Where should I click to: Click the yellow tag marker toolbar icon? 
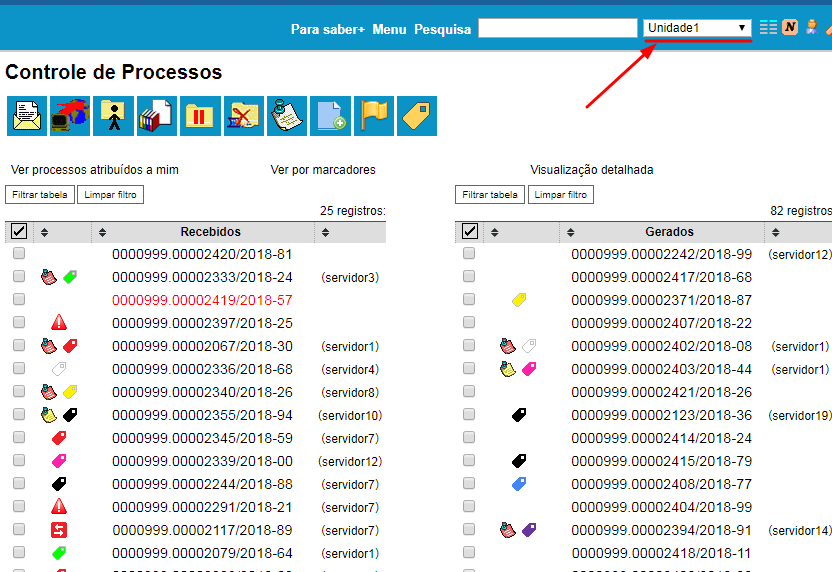click(417, 116)
